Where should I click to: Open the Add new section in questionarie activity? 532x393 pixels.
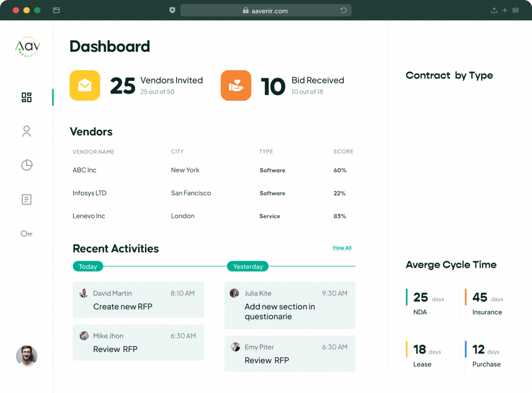(x=290, y=305)
